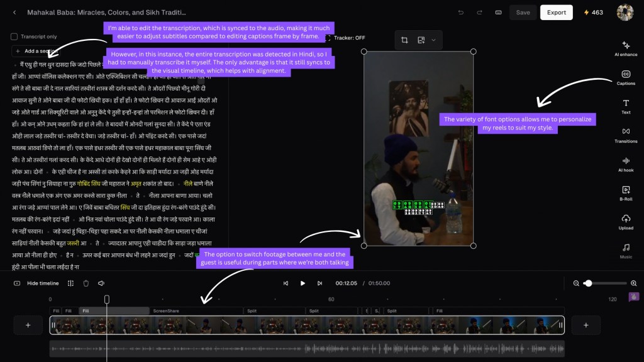644x362 pixels.
Task: Click the Upload icon in sidebar
Action: point(626,221)
